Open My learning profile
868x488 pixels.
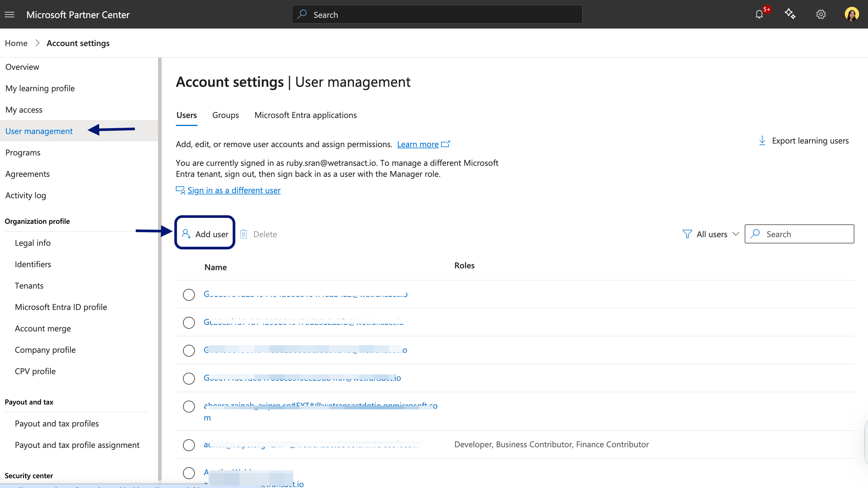pos(40,88)
